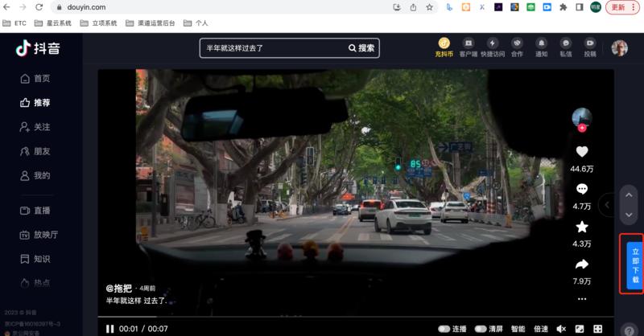
Task: Open 快捷访问 quick access
Action: (493, 47)
